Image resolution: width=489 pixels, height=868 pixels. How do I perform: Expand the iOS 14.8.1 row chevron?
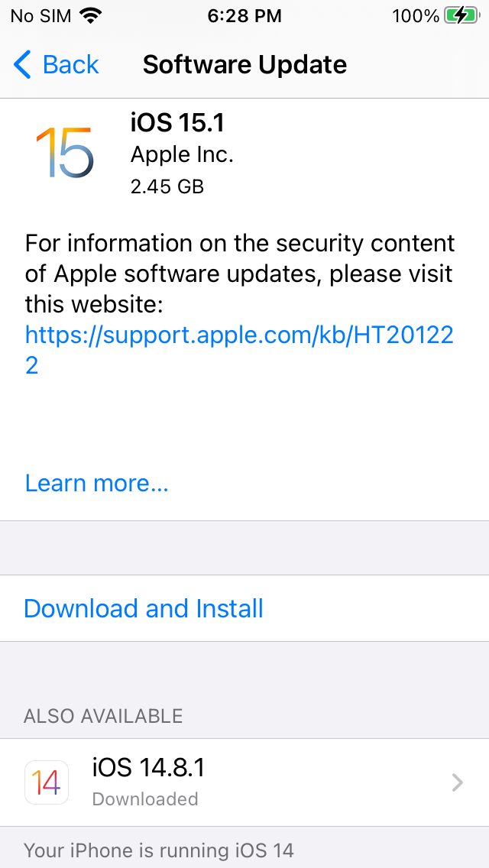click(457, 782)
